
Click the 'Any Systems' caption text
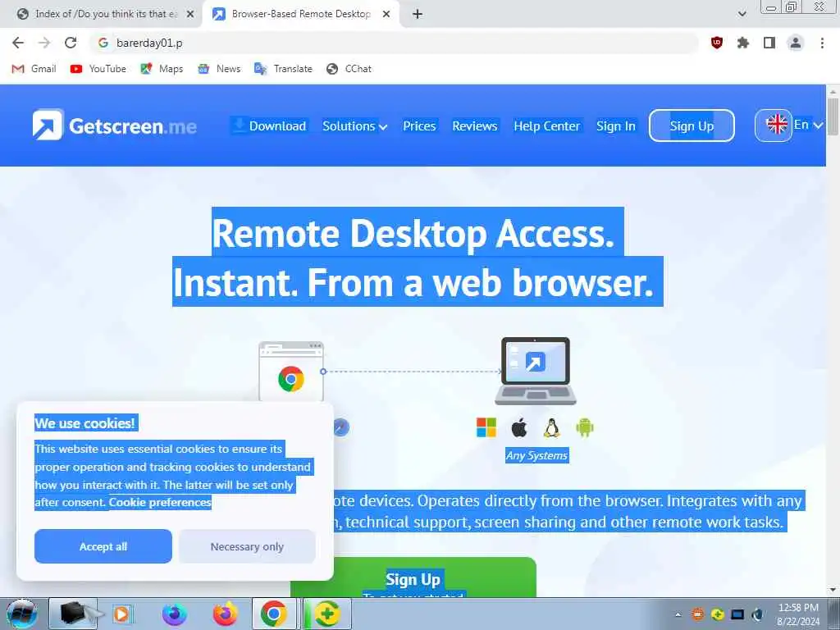tap(536, 455)
